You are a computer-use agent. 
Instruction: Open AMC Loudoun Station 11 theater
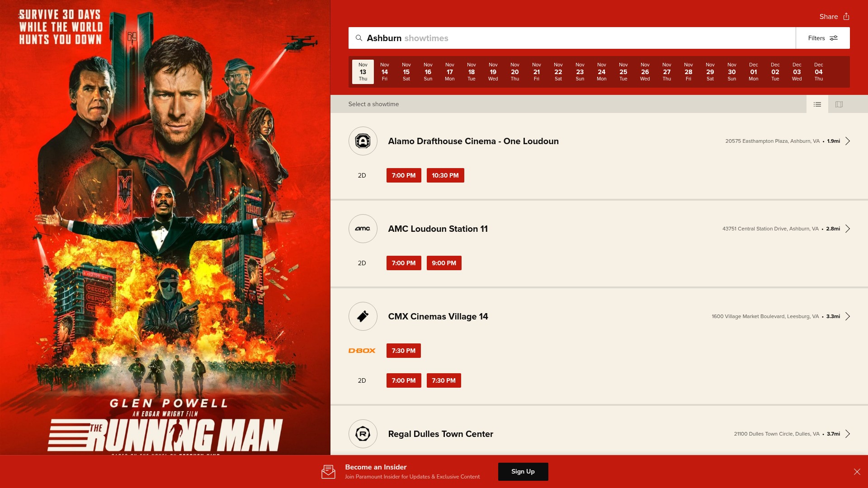point(438,229)
